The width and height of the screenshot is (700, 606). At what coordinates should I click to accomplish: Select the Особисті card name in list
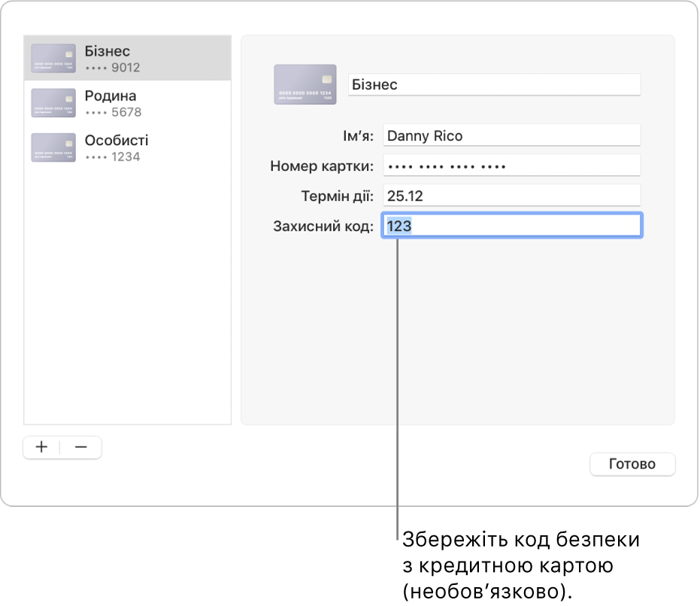[x=117, y=141]
